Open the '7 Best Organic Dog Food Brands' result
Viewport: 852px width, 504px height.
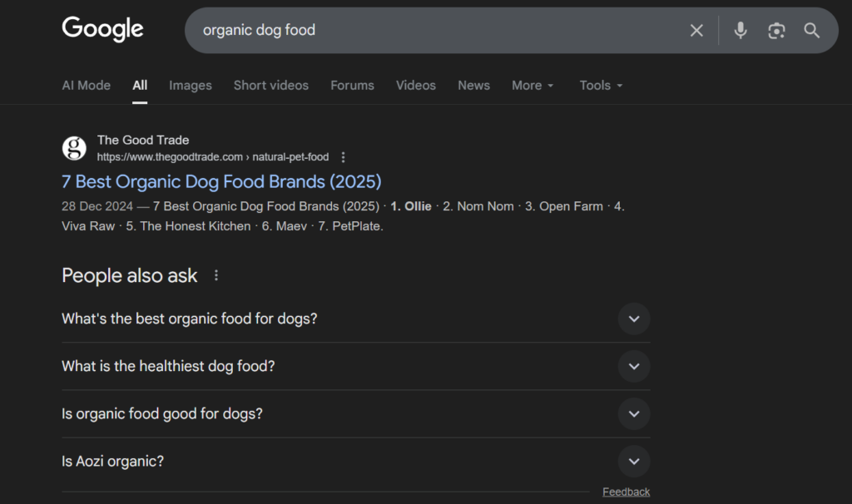pyautogui.click(x=221, y=181)
